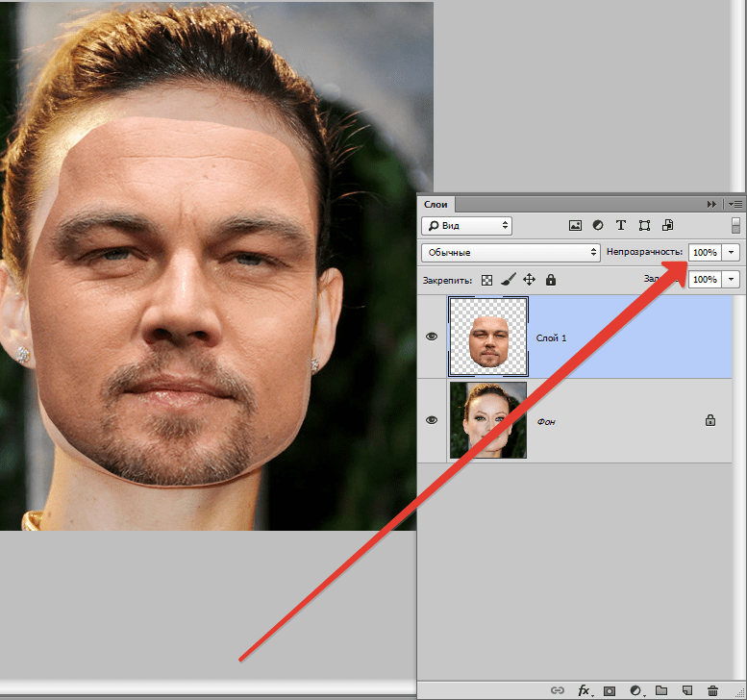Open the Обычные blend mode dropdown
Screen dimensions: 747x700
[510, 252]
